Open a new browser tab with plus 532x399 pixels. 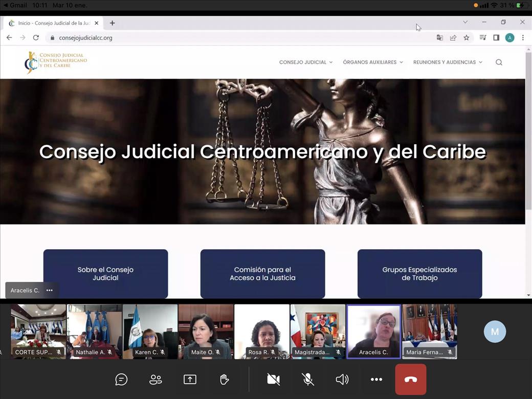click(x=113, y=23)
